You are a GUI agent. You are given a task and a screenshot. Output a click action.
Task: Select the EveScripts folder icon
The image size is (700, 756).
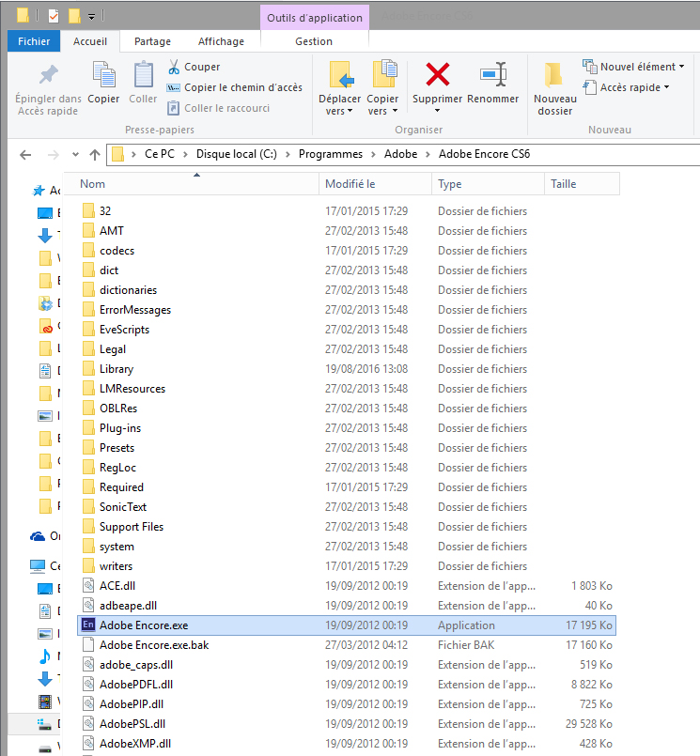(x=88, y=330)
